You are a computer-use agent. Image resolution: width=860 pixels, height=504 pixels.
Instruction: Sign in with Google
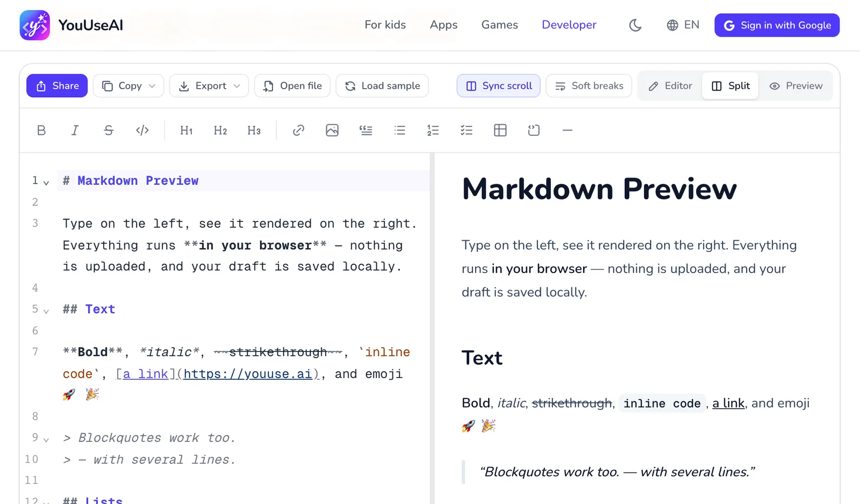(777, 25)
